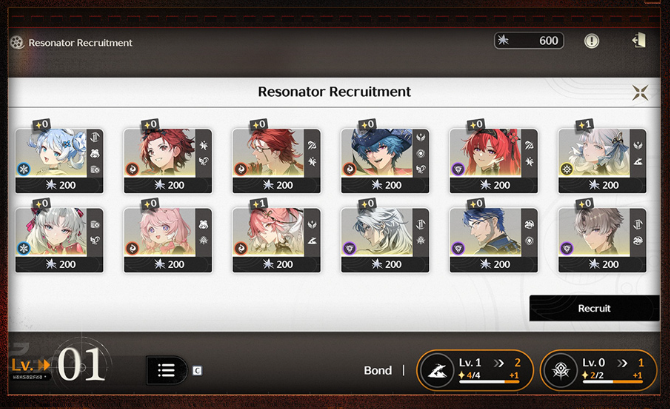Click the yellow element icon on white-haired card
670x409 pixels.
(567, 169)
